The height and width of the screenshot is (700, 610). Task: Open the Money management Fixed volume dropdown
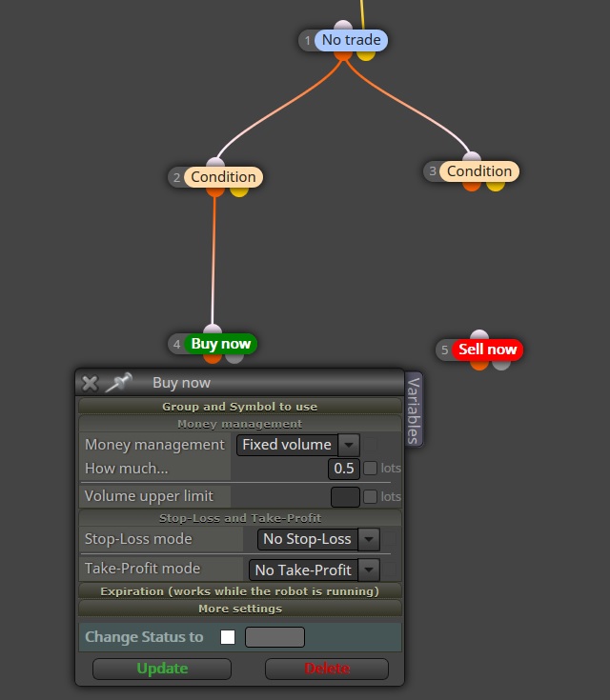[298, 445]
